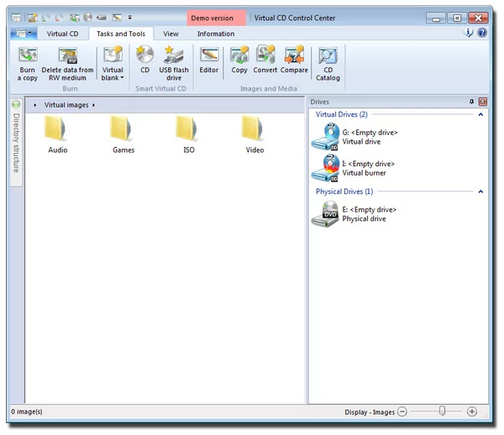Pin the Drives panel
The width and height of the screenshot is (504, 435).
(x=471, y=102)
